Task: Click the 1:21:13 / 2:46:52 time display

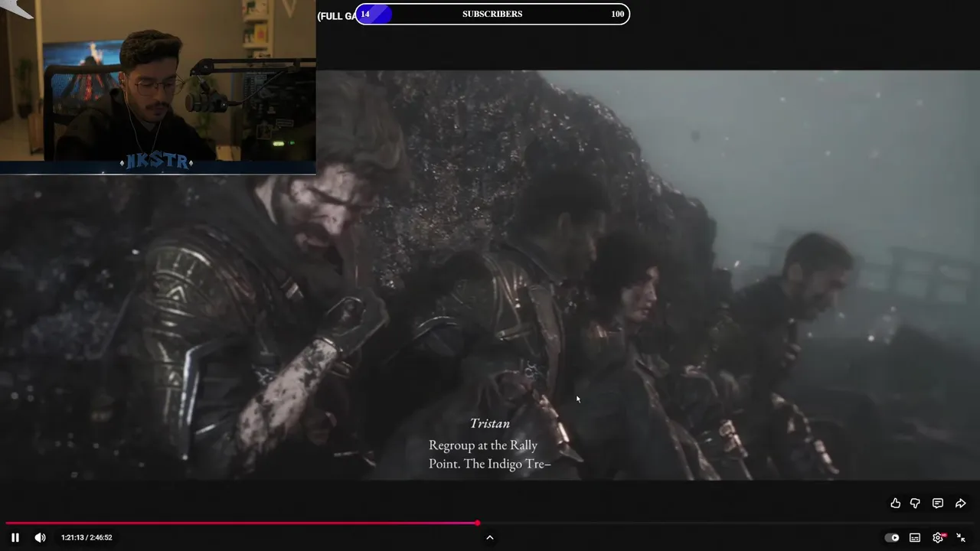Action: click(x=87, y=537)
